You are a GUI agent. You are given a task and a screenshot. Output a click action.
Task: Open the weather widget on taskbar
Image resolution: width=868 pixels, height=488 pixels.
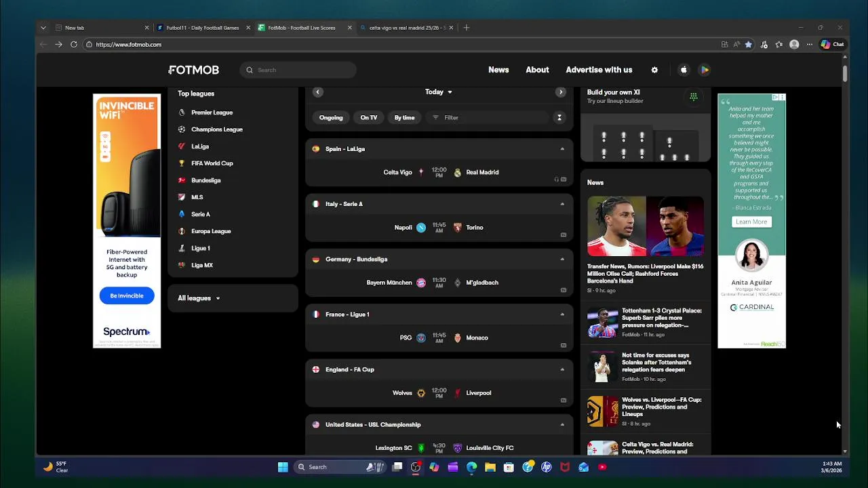coord(56,467)
